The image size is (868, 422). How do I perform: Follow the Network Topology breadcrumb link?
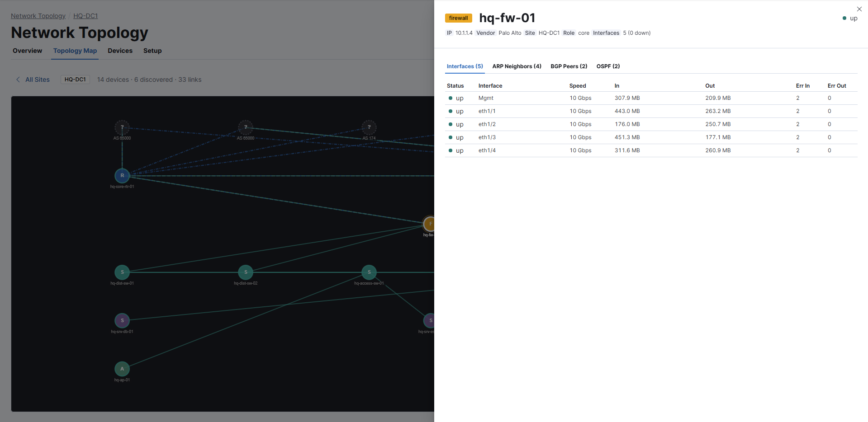(38, 16)
